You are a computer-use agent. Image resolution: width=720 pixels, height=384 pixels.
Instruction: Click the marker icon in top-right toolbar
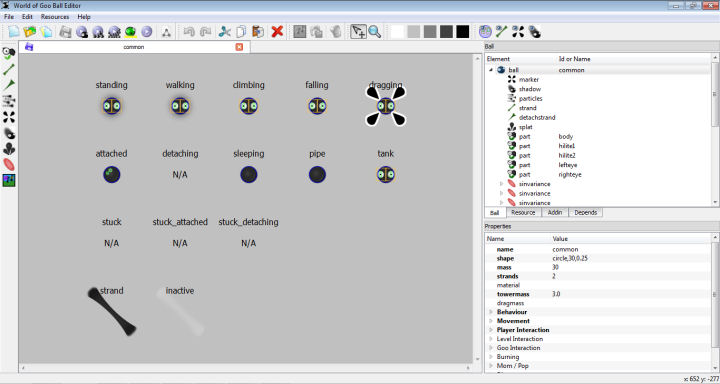coord(518,32)
